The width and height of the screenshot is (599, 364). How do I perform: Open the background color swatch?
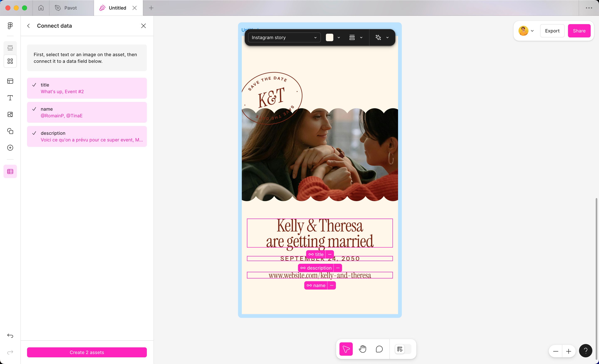329,37
